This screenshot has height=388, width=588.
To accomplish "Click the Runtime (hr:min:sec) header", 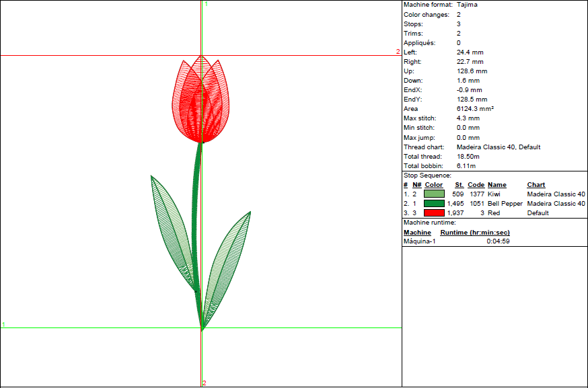I will (x=474, y=232).
